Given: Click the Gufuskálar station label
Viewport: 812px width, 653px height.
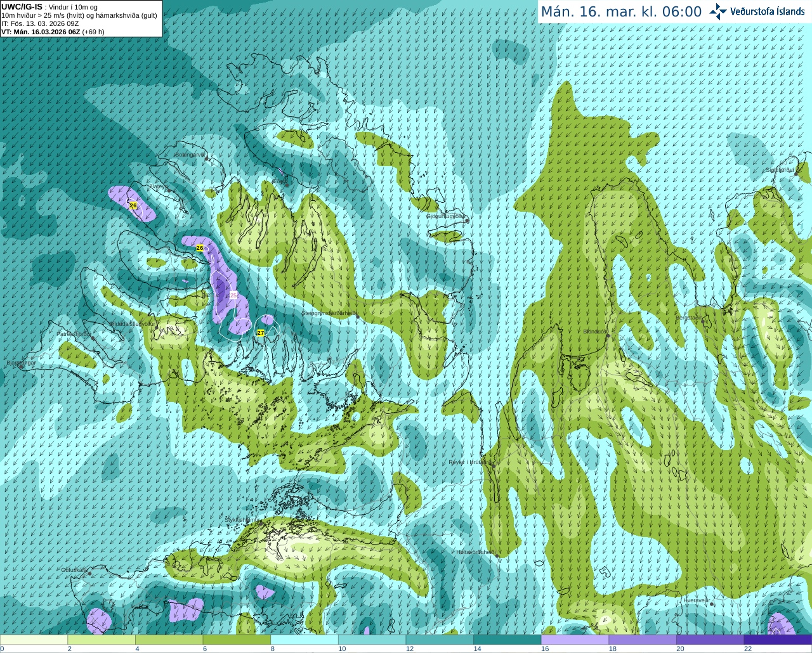Looking at the screenshot, I should click(x=74, y=570).
